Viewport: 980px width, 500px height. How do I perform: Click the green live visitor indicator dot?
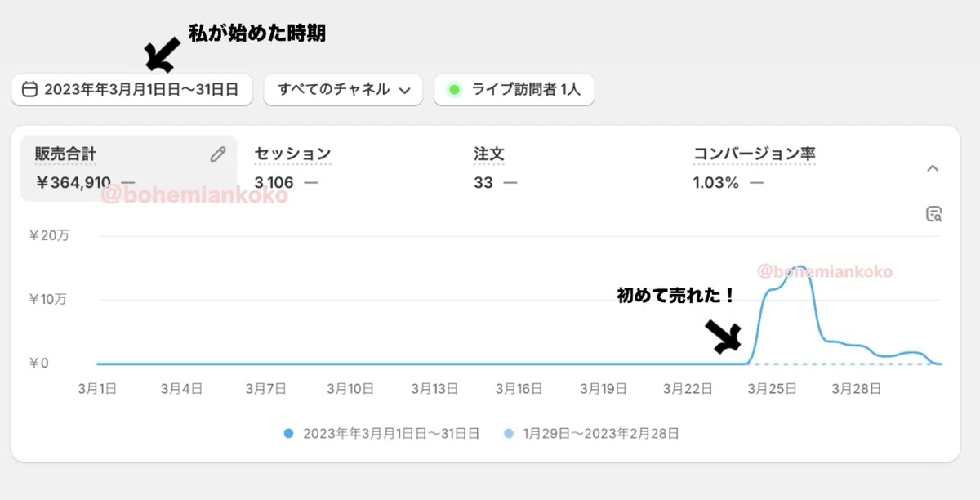455,90
